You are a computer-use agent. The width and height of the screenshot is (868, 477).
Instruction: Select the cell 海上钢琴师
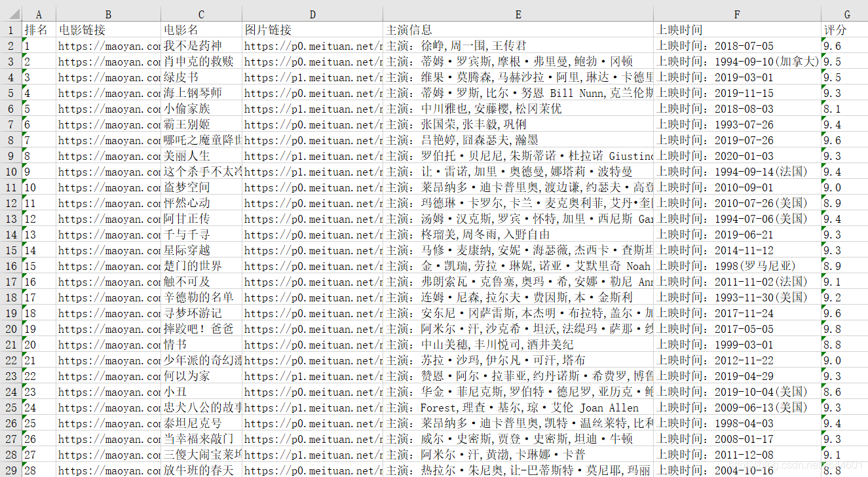(x=201, y=93)
